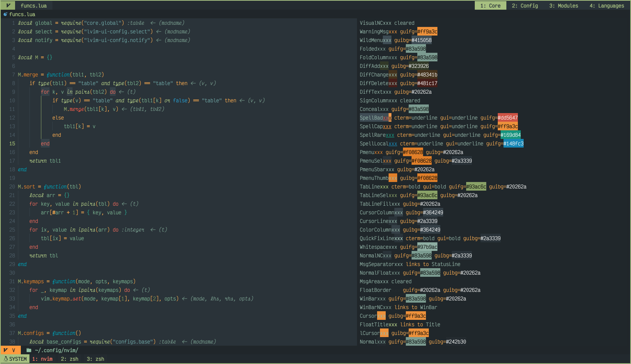631x364 pixels.
Task: Click the #83a598 swatch on the Folded line
Action: (x=416, y=49)
